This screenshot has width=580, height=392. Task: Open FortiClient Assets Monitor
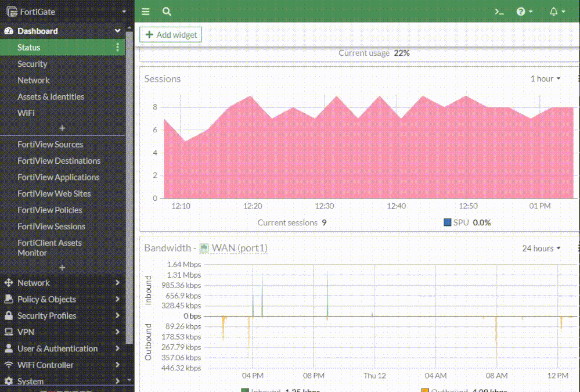click(x=49, y=247)
